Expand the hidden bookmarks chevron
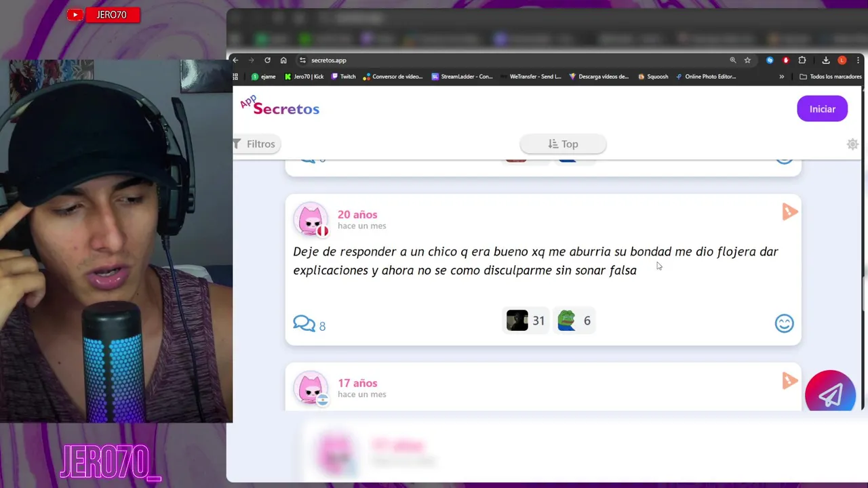The image size is (868, 488). (x=781, y=77)
